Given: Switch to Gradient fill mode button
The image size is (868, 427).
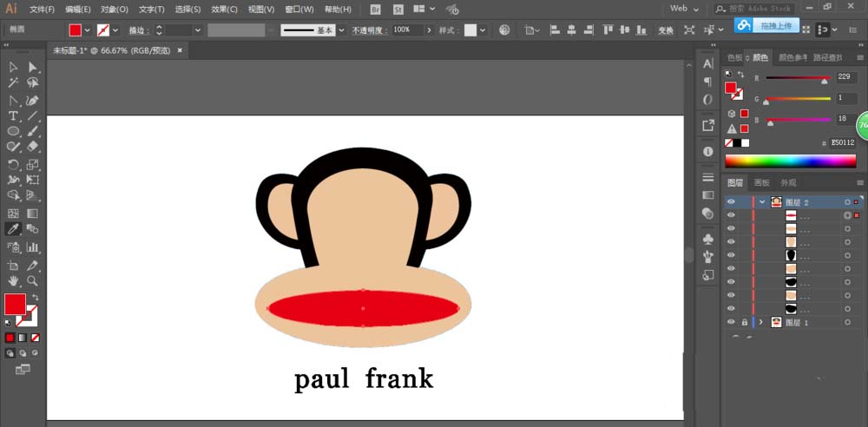Looking at the screenshot, I should [x=23, y=338].
